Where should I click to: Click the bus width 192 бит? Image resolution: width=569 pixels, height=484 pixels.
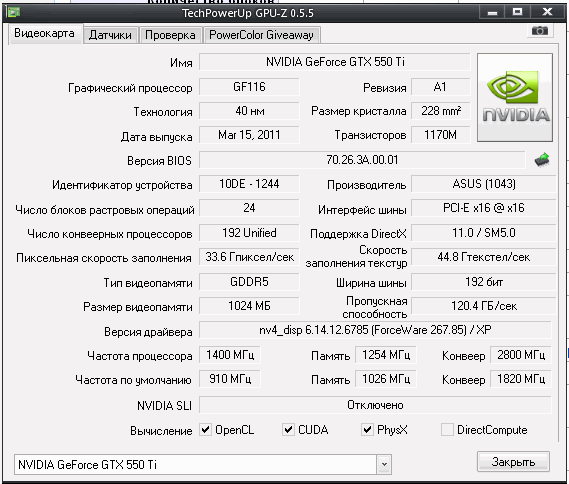pyautogui.click(x=484, y=282)
